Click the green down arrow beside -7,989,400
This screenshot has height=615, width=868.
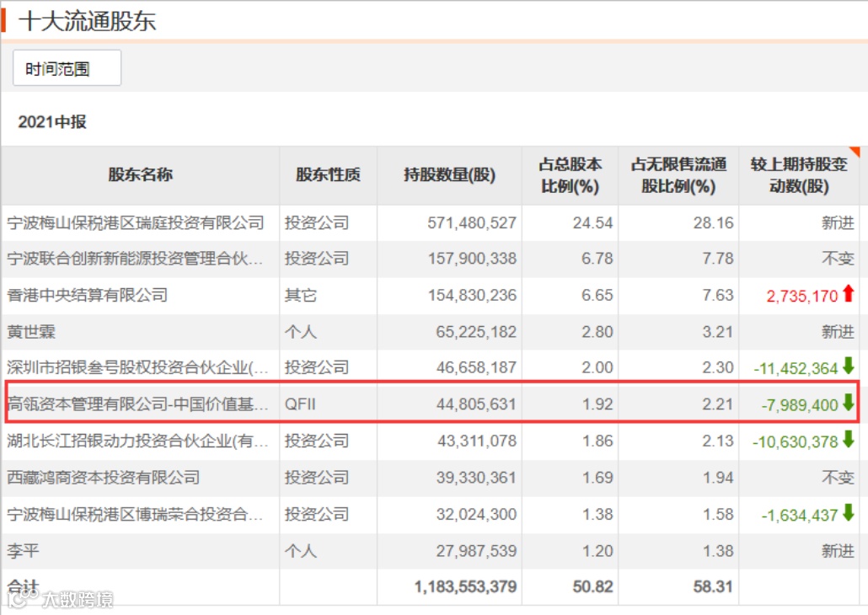[848, 402]
